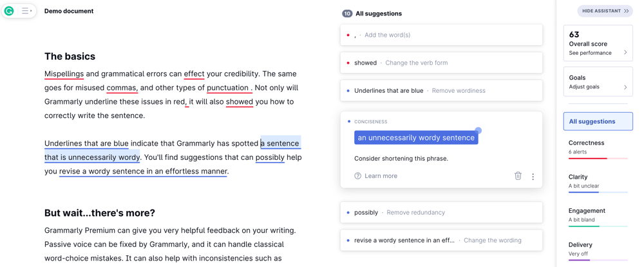Follow the Learn more link
Screen dimensions: 644x267
381,176
